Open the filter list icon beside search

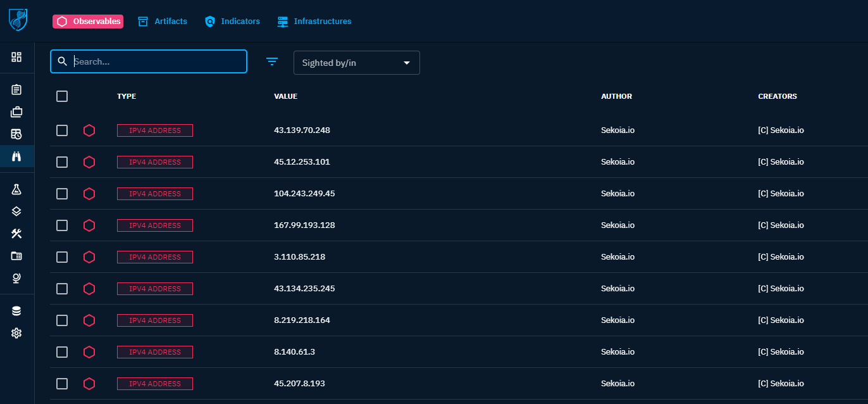click(272, 61)
